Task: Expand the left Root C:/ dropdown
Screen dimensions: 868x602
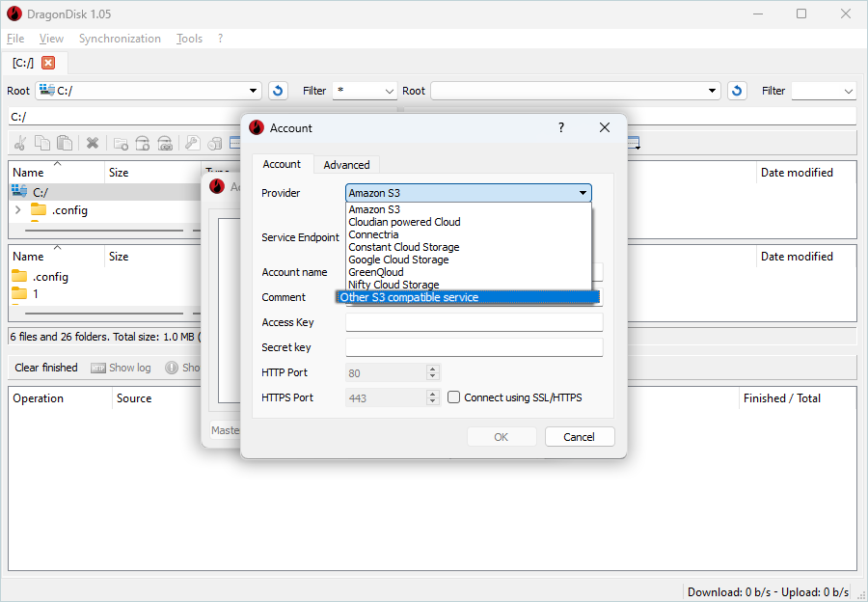Action: pyautogui.click(x=253, y=91)
